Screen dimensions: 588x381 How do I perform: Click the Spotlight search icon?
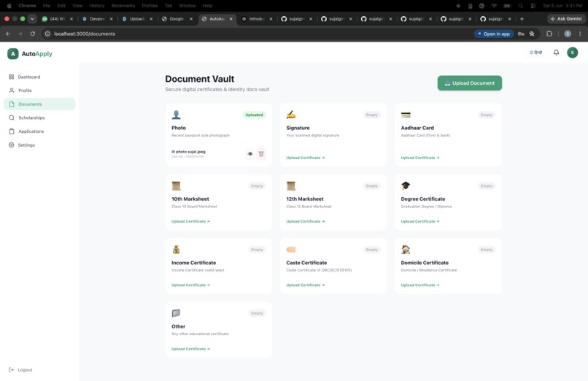tap(520, 6)
